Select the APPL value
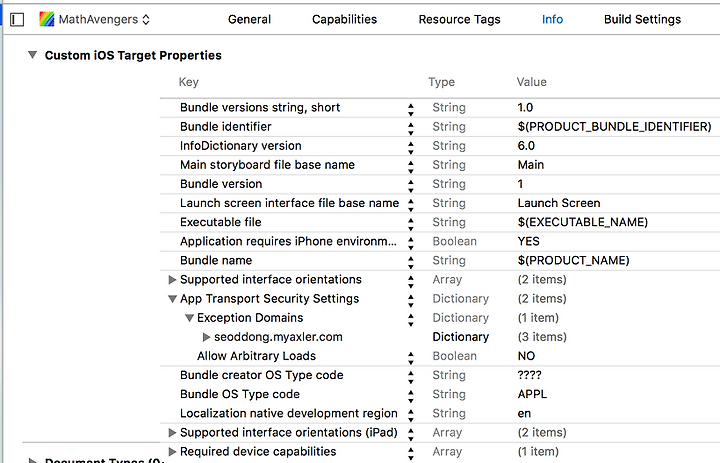The image size is (720, 463). [x=532, y=394]
